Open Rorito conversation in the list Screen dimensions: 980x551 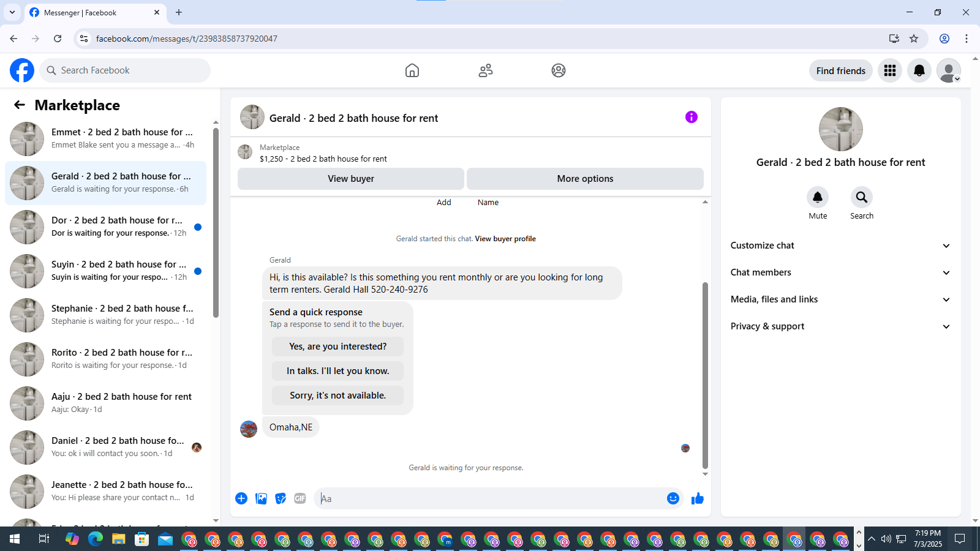click(x=105, y=359)
